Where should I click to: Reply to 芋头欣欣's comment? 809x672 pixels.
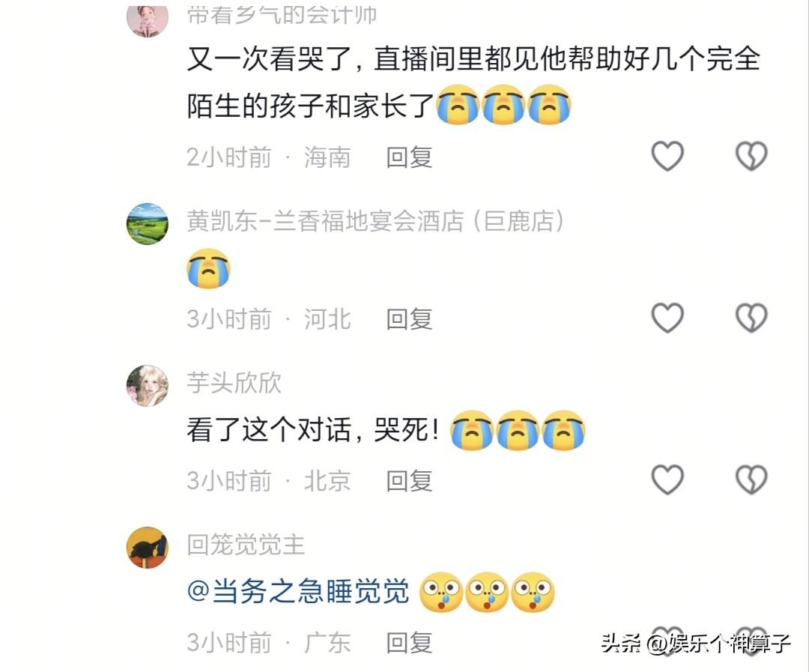[409, 480]
